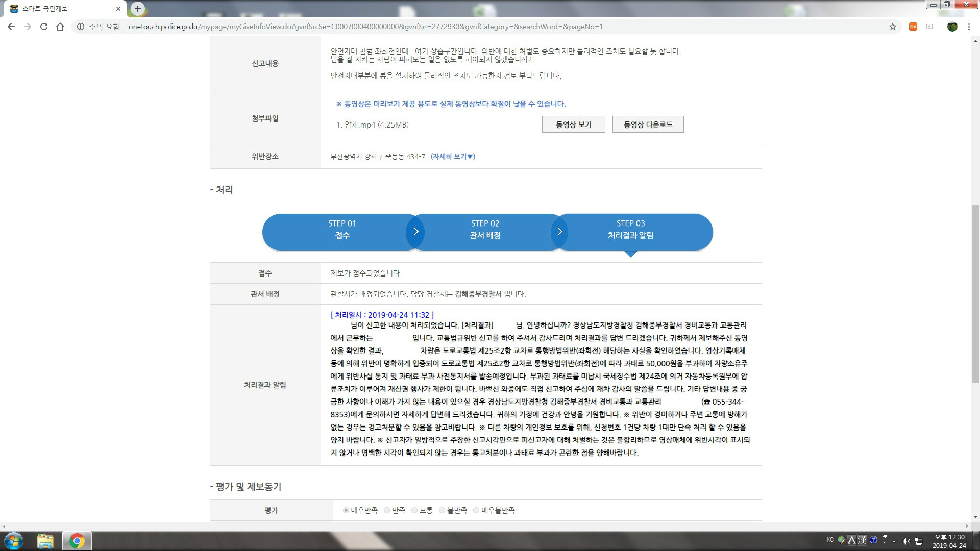980x551 pixels.
Task: Click the network icon in system tray
Action: (x=919, y=541)
